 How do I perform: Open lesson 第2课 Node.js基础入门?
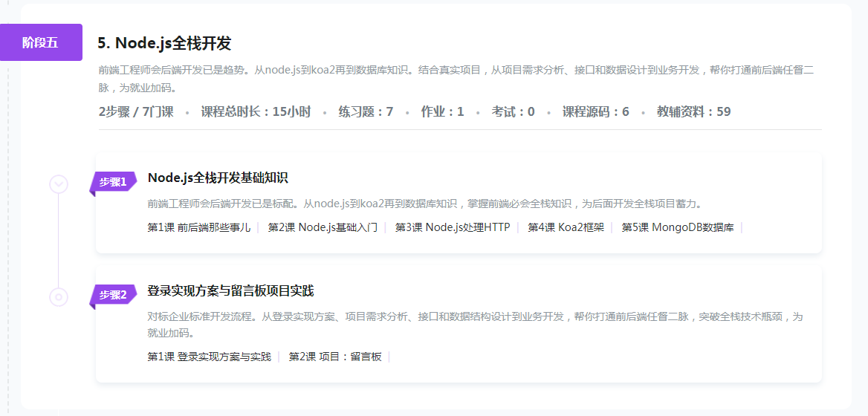323,227
